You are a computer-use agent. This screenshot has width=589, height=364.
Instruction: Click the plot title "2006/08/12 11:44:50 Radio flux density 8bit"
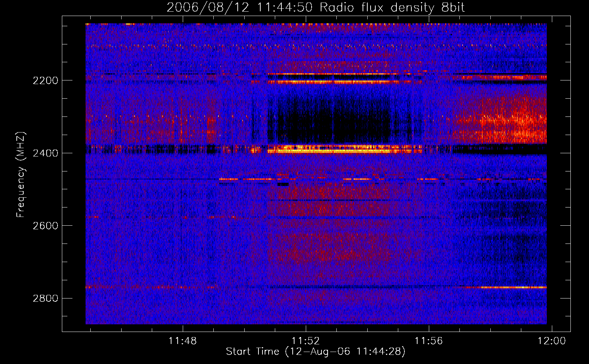(x=316, y=7)
